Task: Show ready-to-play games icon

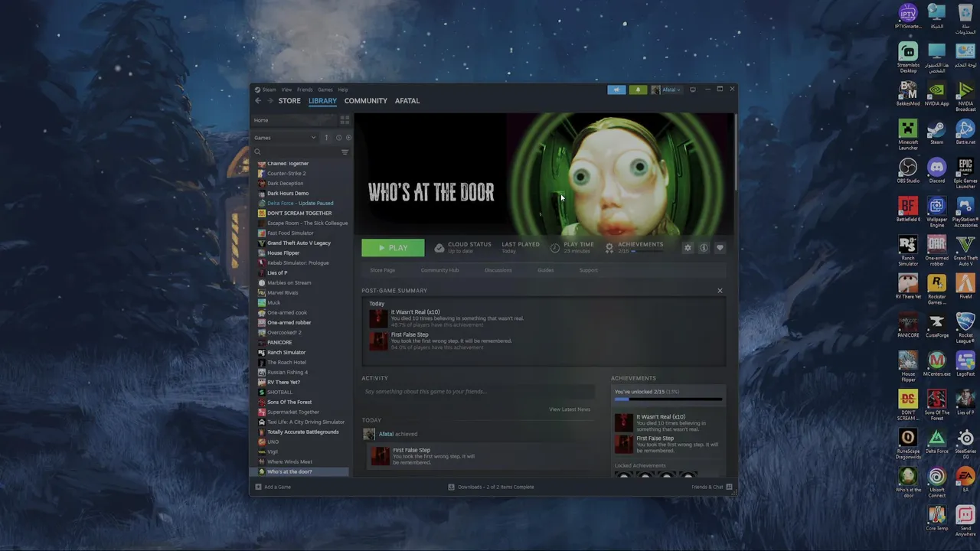Action: click(x=348, y=138)
